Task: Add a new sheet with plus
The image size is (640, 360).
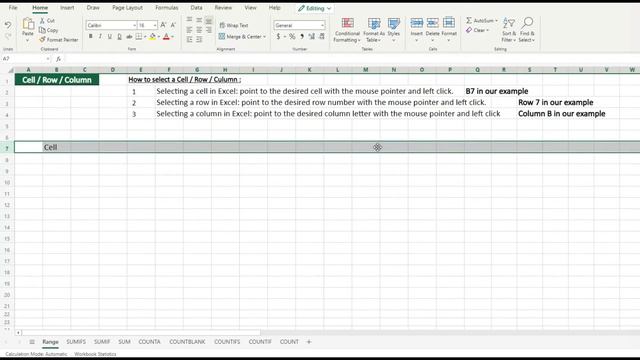Action: 309,342
